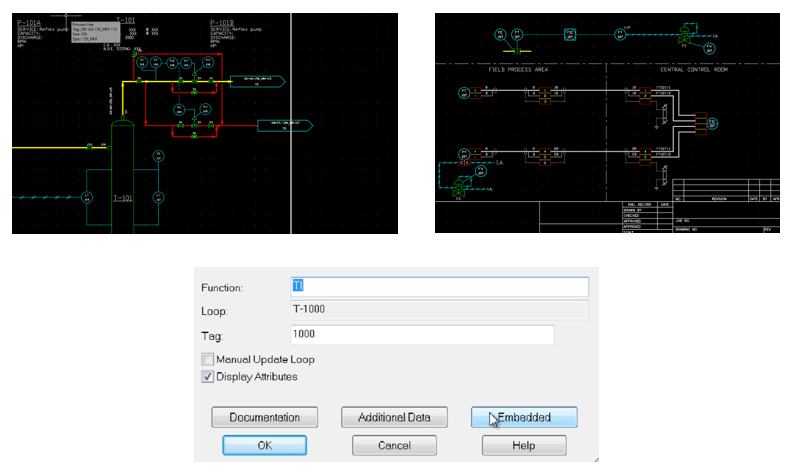Open Help from the dialog
This screenshot has width=792, height=474.
point(524,445)
